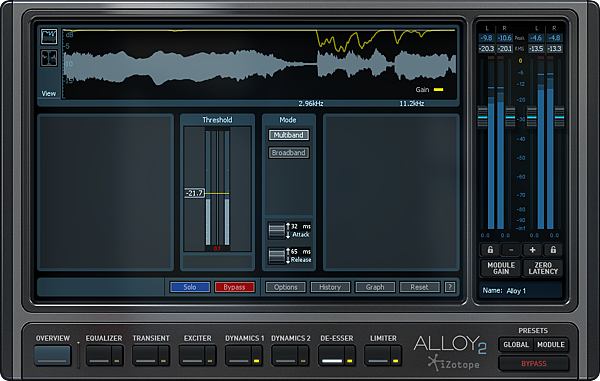Click the minus button under meters
The image size is (600, 381).
511,250
